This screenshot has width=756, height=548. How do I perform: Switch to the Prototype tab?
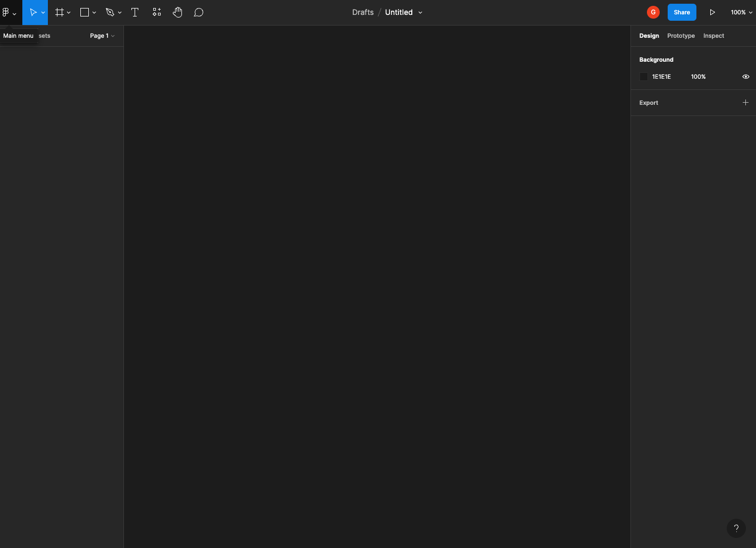[681, 36]
